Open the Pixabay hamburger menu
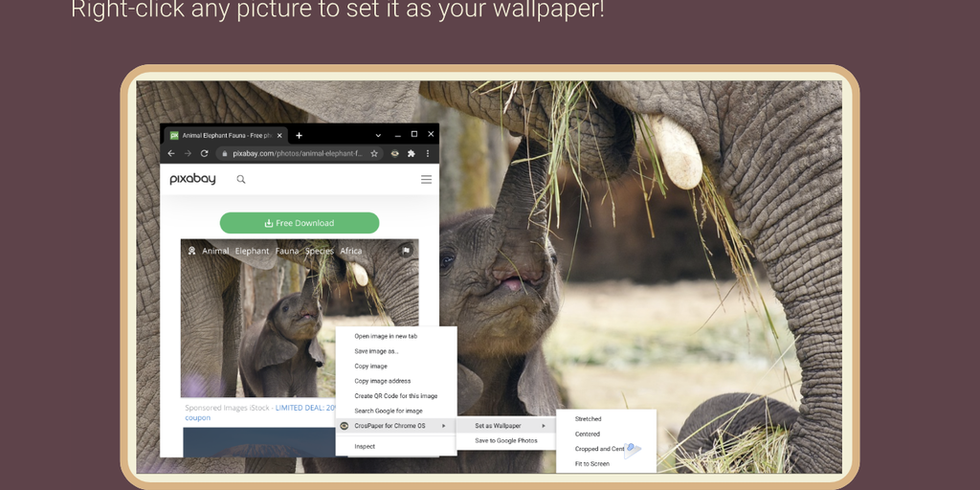The width and height of the screenshot is (980, 490). pyautogui.click(x=426, y=179)
